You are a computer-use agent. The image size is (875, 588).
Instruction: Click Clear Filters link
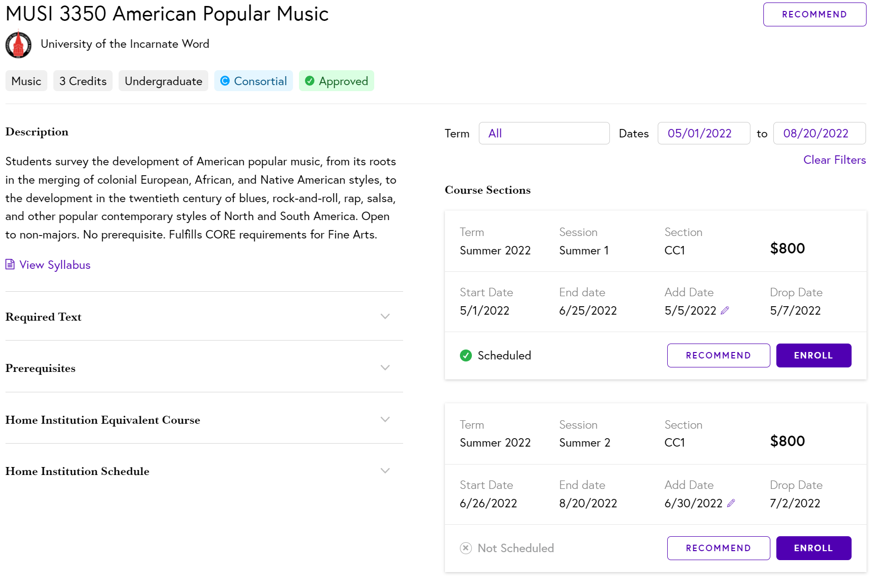(x=835, y=160)
